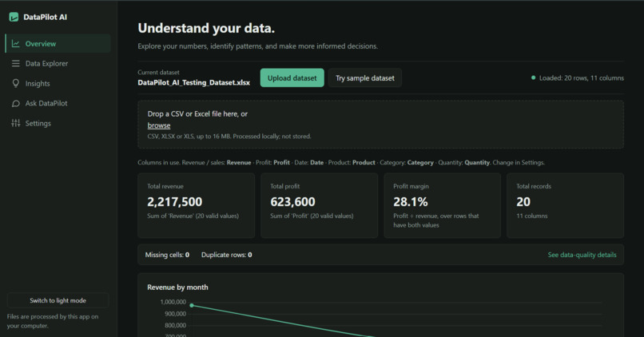Click the dataset name DataPilot_AI_Testing_Dataset.xlsx
The height and width of the screenshot is (337, 644).
(194, 82)
